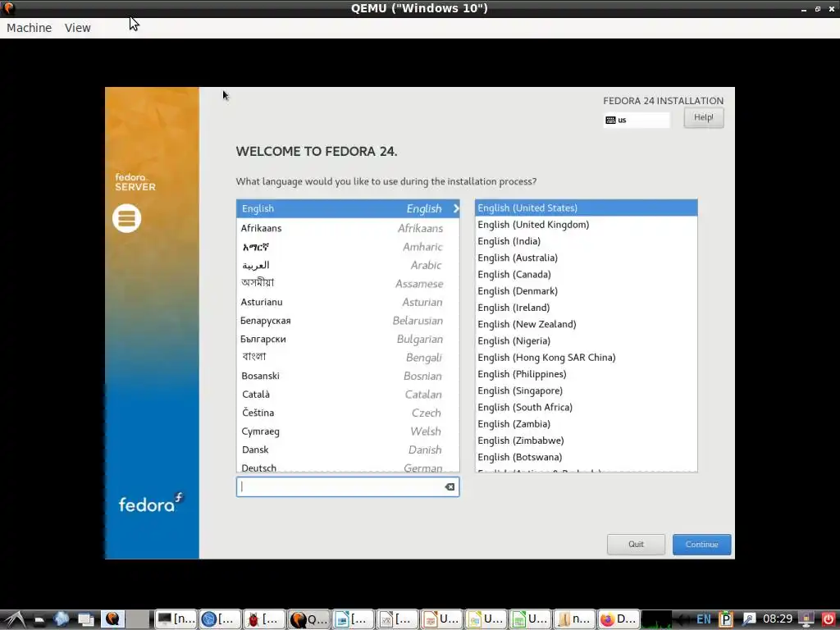Click the us keyboard layout indicator

click(636, 120)
